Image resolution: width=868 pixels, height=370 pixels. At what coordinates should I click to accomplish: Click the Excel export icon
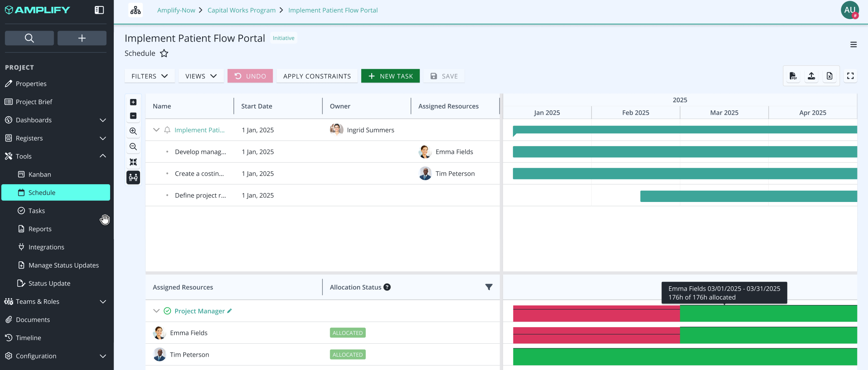pos(829,76)
